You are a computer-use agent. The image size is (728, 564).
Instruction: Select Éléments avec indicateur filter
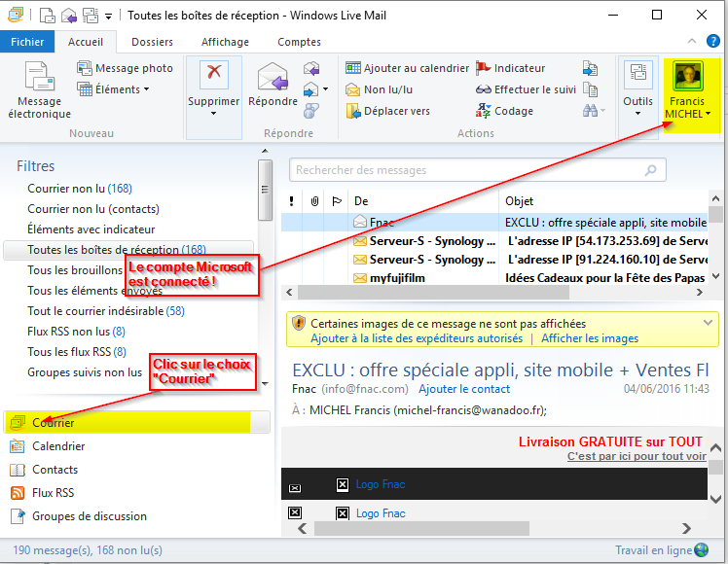(x=91, y=229)
